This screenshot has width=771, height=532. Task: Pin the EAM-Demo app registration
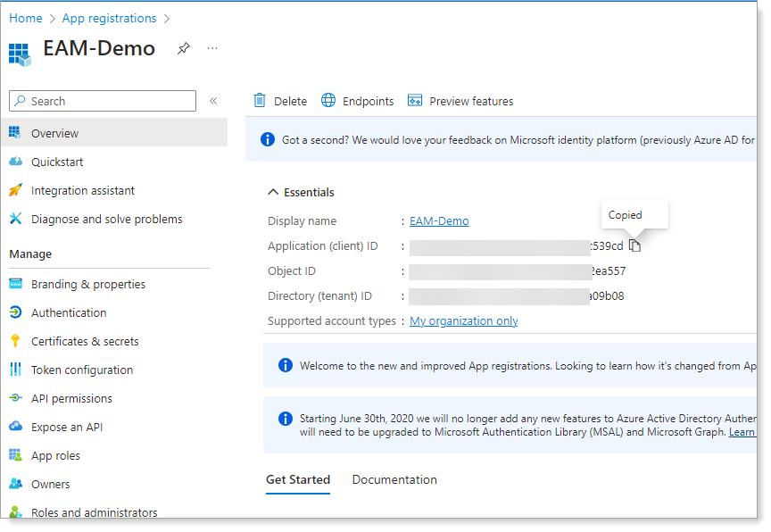point(184,48)
